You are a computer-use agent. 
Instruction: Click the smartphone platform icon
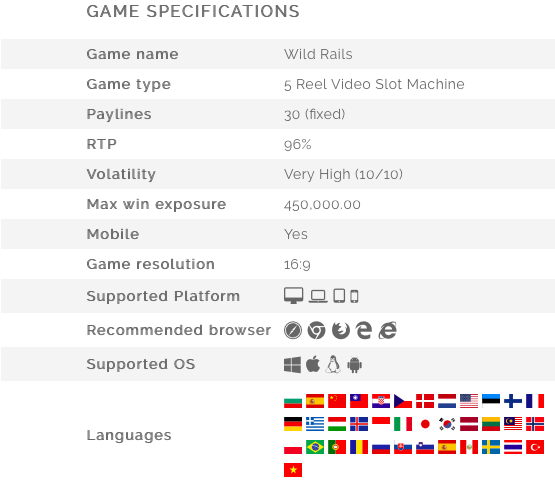click(x=354, y=296)
